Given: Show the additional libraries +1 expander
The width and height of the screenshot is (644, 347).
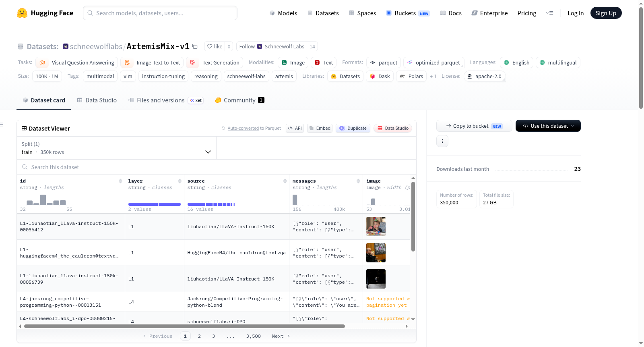Looking at the screenshot, I should coord(433,76).
